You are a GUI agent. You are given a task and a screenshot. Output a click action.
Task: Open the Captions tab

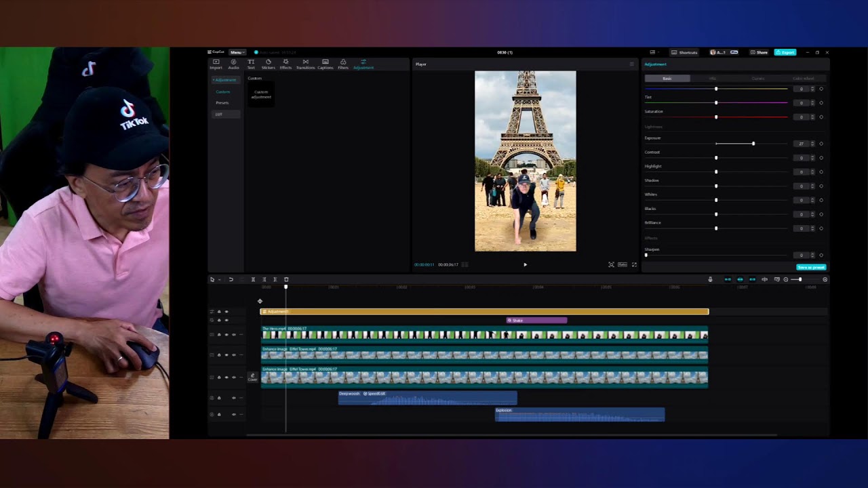click(325, 64)
